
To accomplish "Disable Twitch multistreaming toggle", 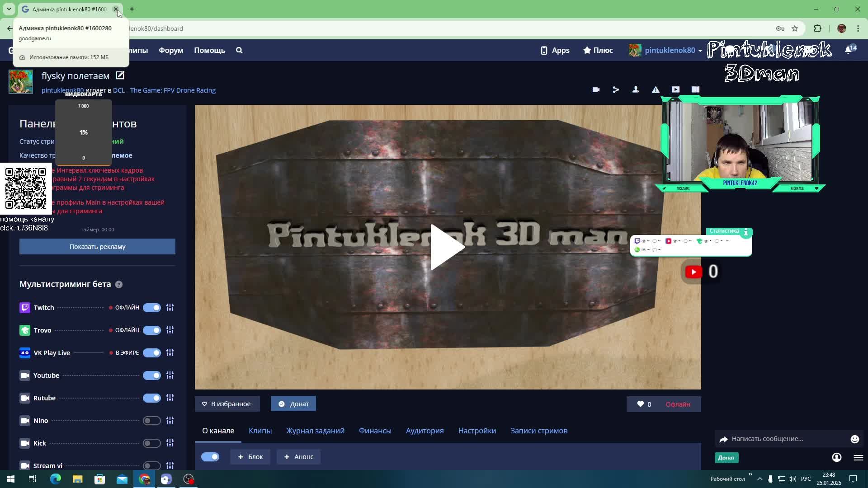I will pos(152,307).
